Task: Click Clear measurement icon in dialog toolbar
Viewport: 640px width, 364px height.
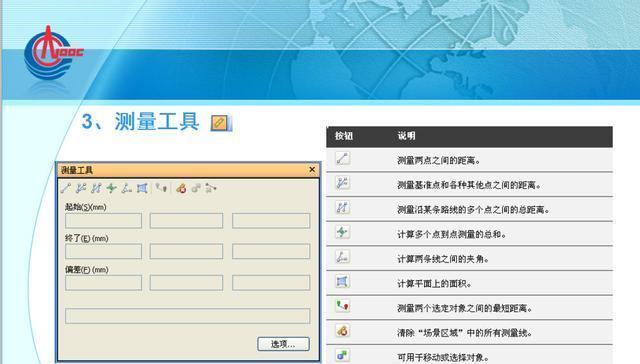Action: point(181,188)
